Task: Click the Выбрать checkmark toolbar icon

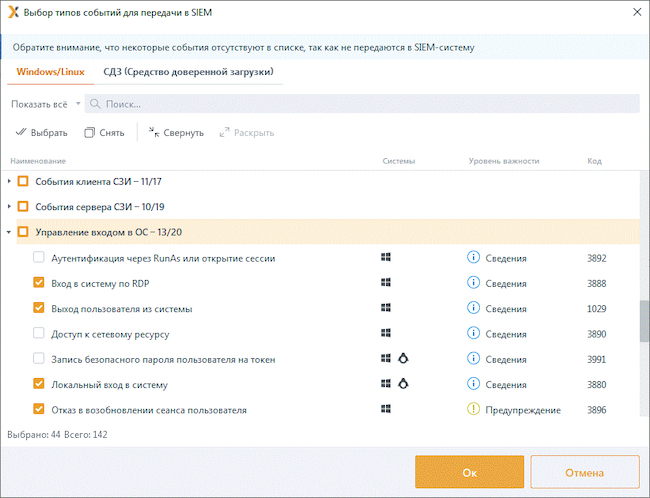Action: coord(22,133)
